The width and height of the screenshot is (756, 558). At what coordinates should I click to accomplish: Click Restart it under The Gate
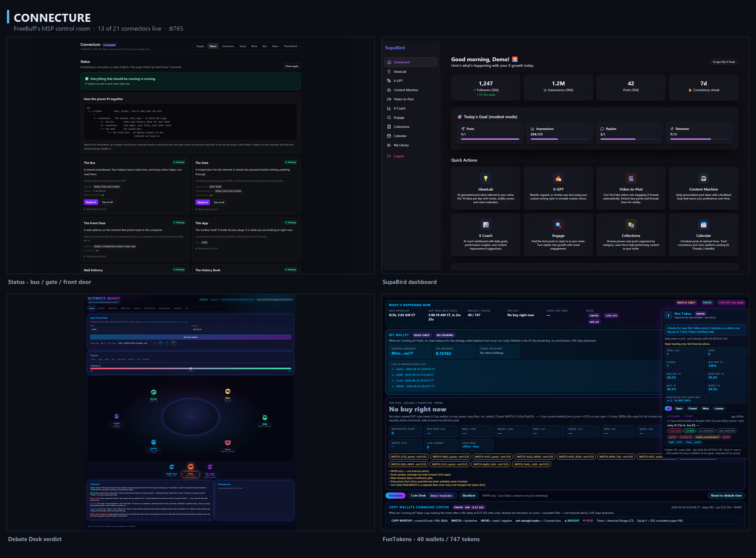[203, 202]
